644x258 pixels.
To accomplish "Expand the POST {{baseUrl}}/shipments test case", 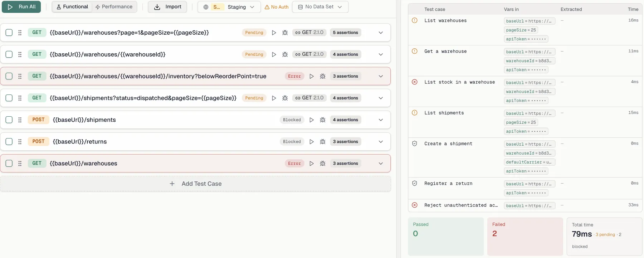I will [381, 120].
